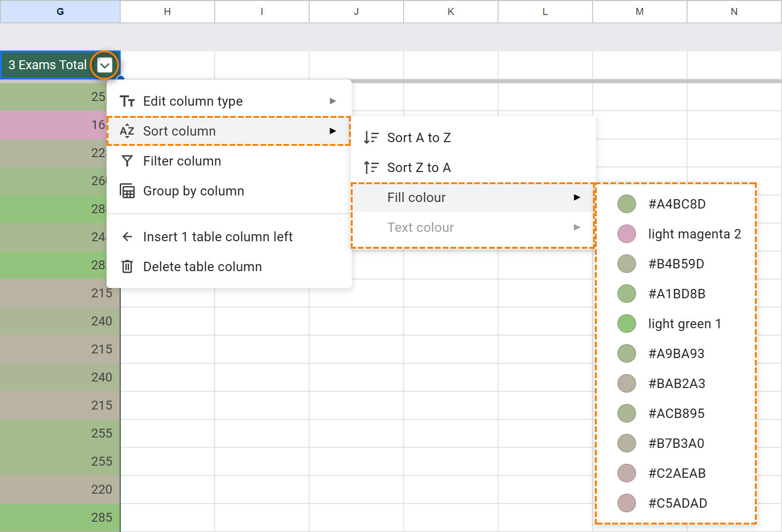Choose Sort Z to A

(473, 167)
